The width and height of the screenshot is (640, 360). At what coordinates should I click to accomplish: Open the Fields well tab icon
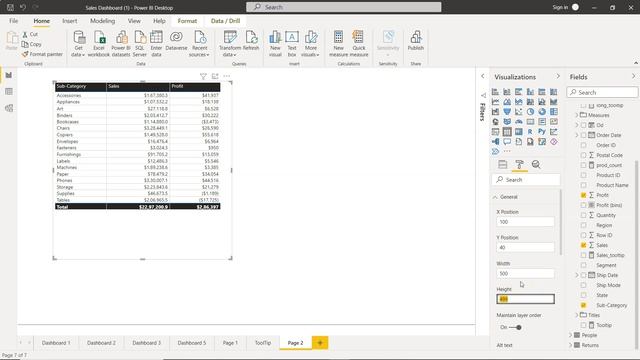point(503,164)
